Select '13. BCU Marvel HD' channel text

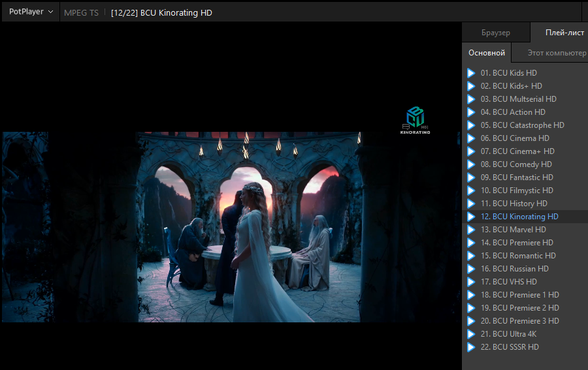point(513,230)
